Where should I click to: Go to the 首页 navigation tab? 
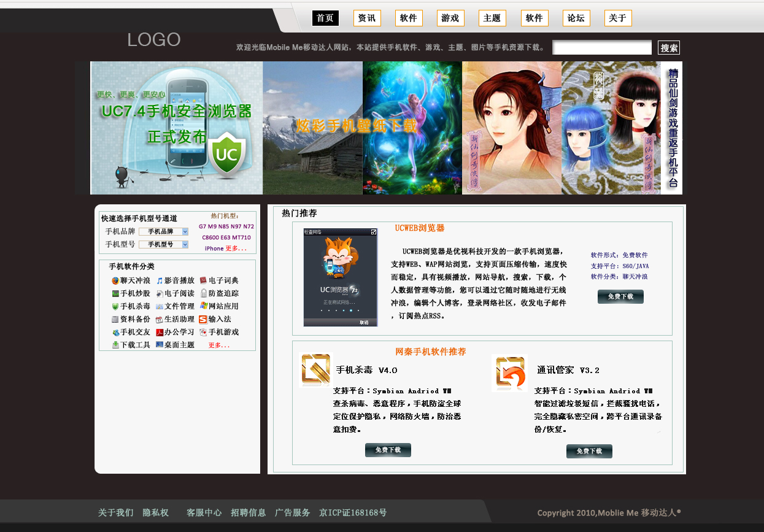(325, 18)
